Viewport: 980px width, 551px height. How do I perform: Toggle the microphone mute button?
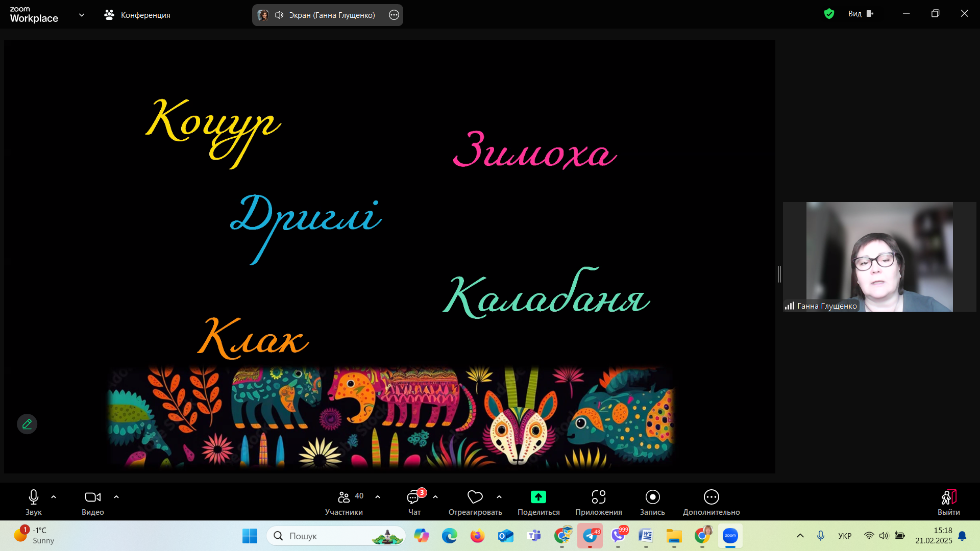click(34, 497)
